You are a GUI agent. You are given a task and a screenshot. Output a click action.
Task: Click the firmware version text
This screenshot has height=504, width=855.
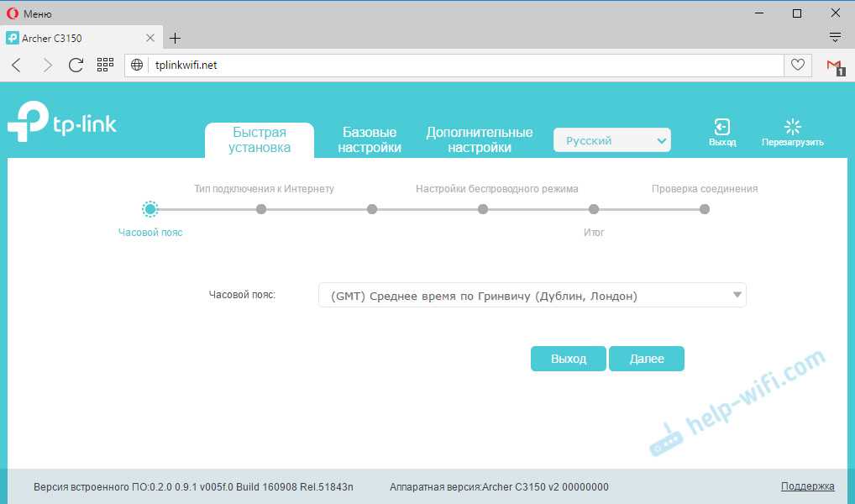(x=193, y=486)
